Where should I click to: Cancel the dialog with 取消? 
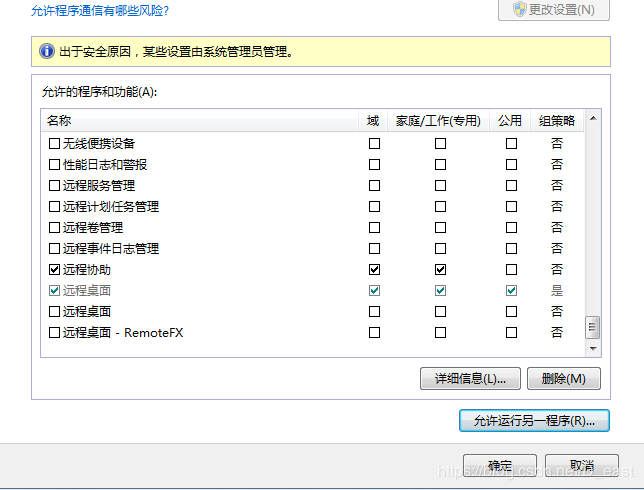click(582, 465)
